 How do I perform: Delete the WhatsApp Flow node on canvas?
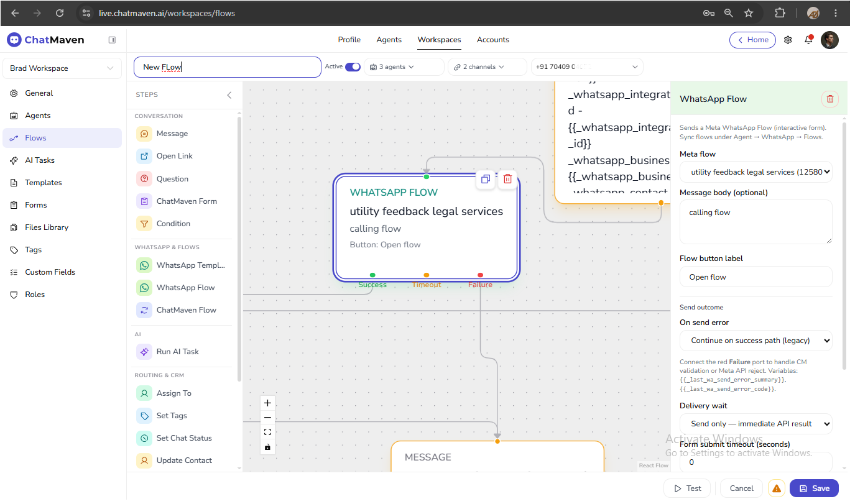(x=507, y=179)
